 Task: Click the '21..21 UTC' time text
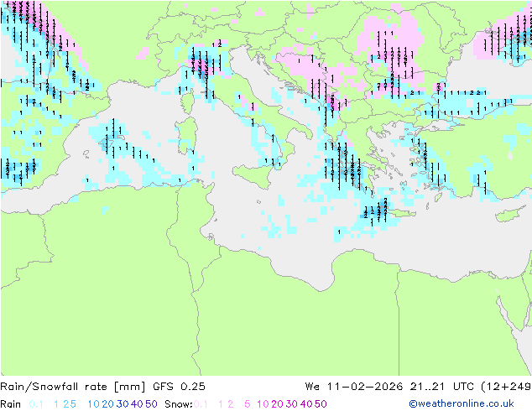[441, 387]
